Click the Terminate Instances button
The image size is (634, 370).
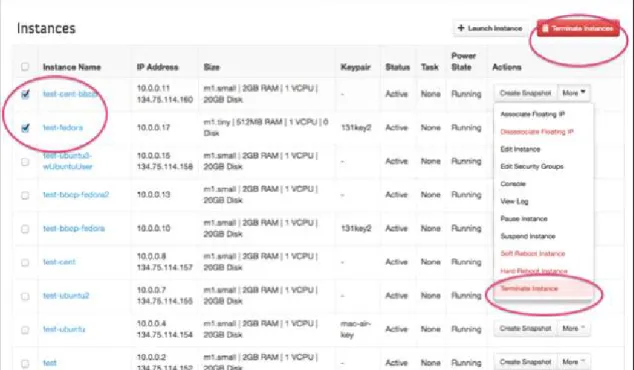point(578,28)
